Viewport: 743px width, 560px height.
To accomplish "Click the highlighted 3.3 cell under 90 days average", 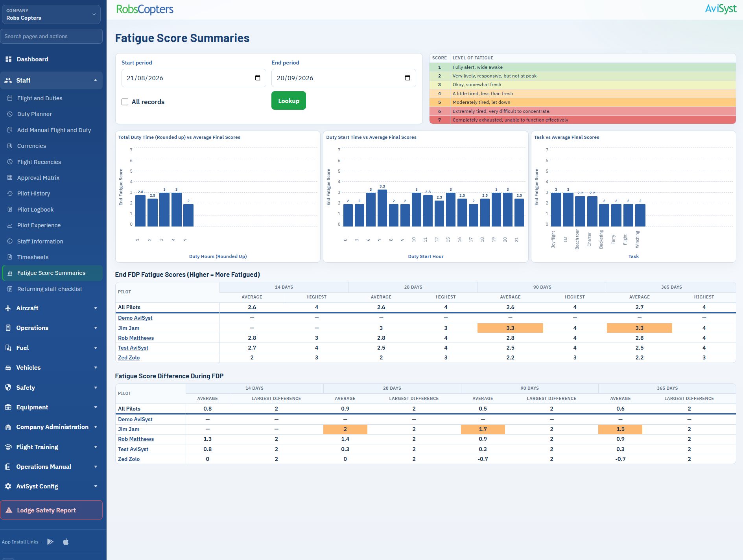I will [x=510, y=328].
